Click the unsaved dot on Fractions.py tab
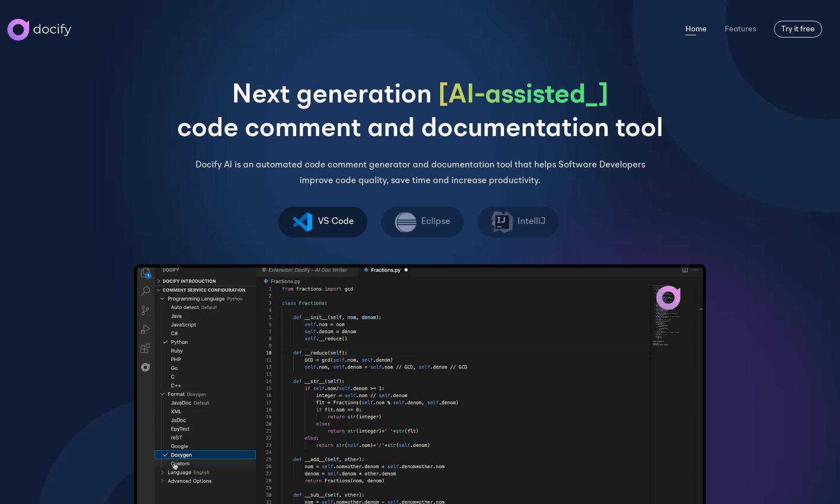This screenshot has width=840, height=504. tap(406, 270)
